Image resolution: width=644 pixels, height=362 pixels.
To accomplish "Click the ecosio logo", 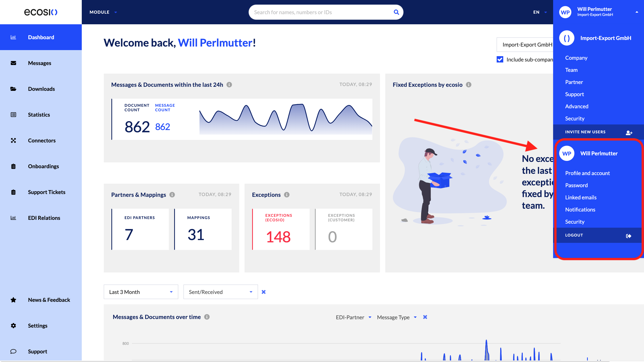I will 41,12.
